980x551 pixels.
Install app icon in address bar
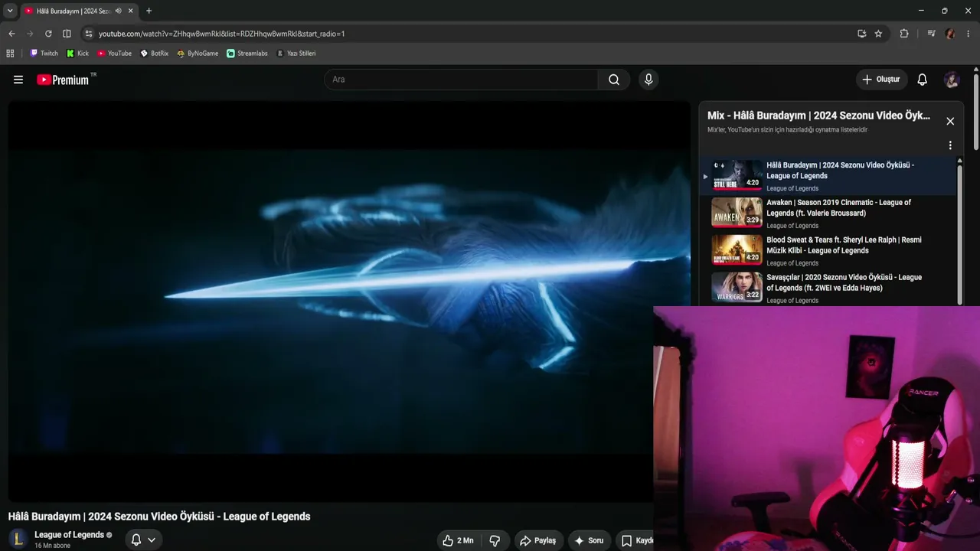(861, 34)
